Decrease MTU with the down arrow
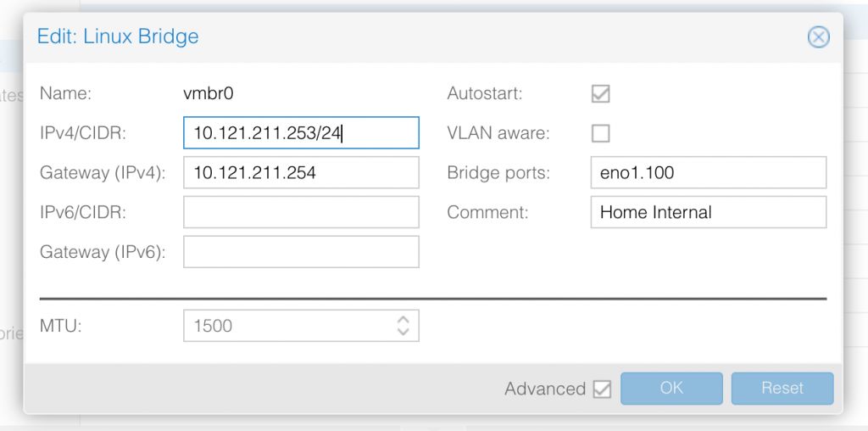Viewport: 868px width, 431px height. click(x=403, y=331)
